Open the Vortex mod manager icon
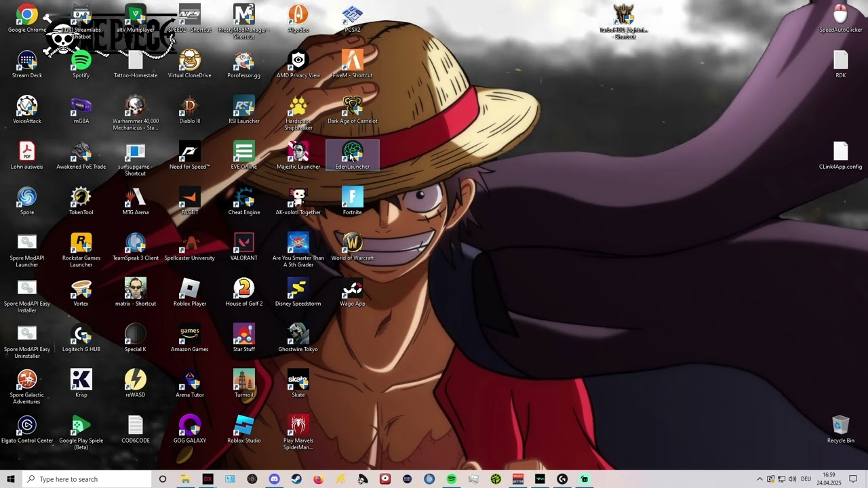The width and height of the screenshot is (868, 488). pyautogui.click(x=81, y=291)
